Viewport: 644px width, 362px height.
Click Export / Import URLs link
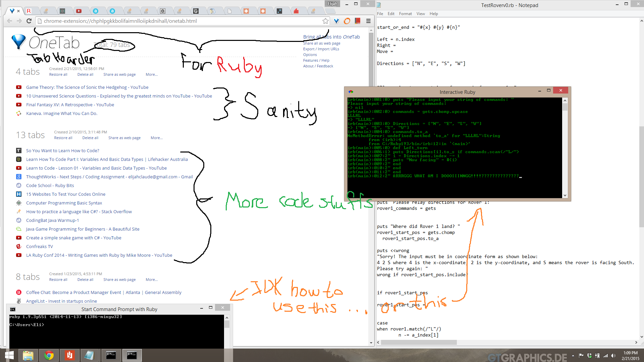pos(321,49)
